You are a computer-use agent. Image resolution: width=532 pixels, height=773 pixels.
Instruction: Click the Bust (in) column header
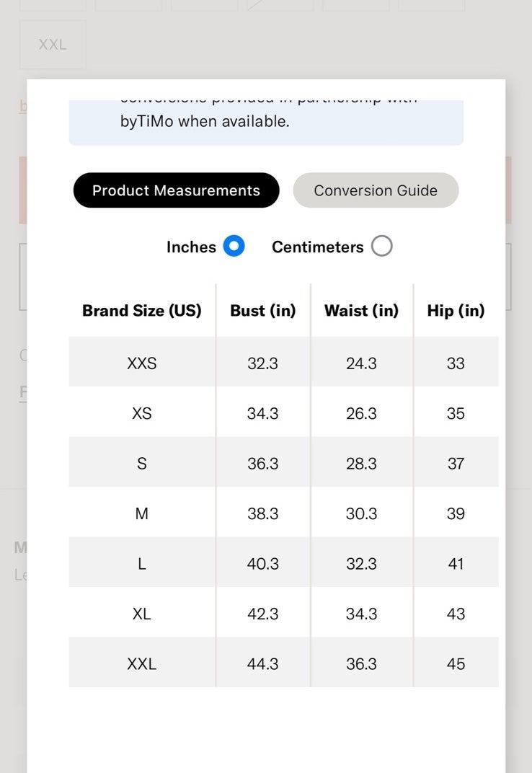coord(263,311)
